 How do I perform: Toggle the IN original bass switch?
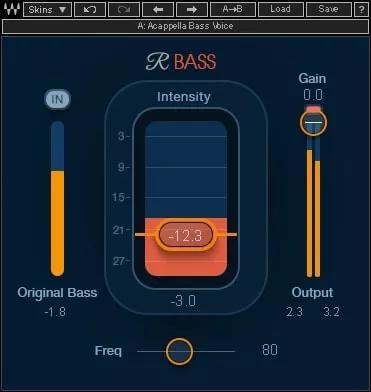(x=57, y=99)
